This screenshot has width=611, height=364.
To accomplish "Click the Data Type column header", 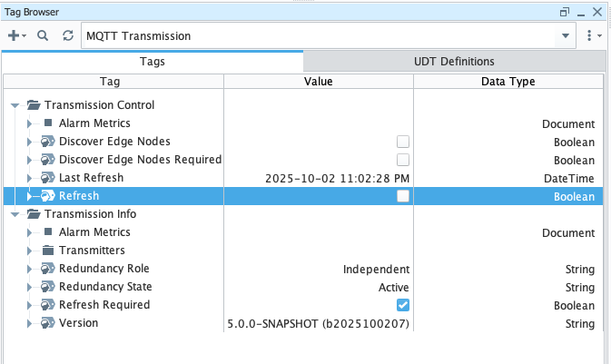I will coord(507,82).
